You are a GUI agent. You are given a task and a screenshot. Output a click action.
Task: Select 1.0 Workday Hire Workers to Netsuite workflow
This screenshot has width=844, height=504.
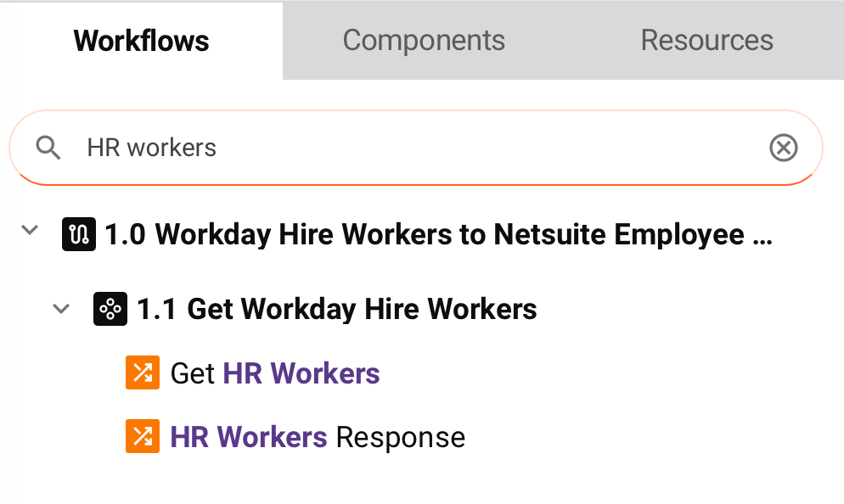pos(425,234)
